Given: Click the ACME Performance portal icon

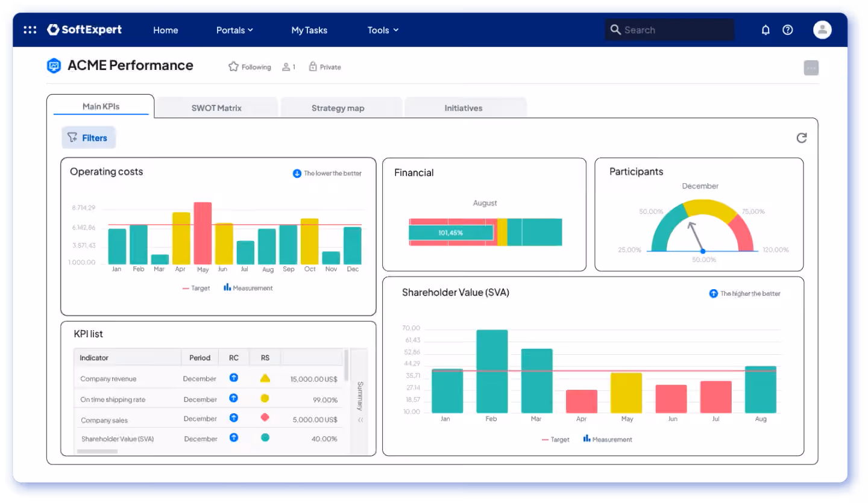Looking at the screenshot, I should [x=54, y=66].
